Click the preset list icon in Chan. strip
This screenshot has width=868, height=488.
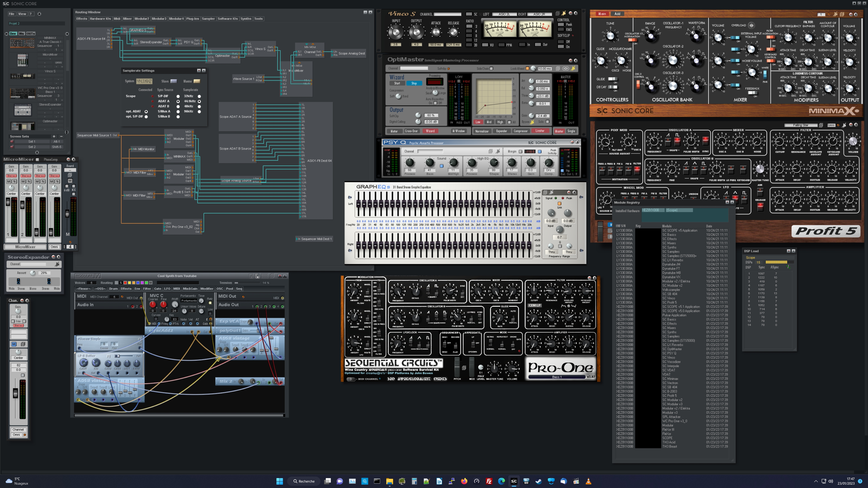(23, 344)
